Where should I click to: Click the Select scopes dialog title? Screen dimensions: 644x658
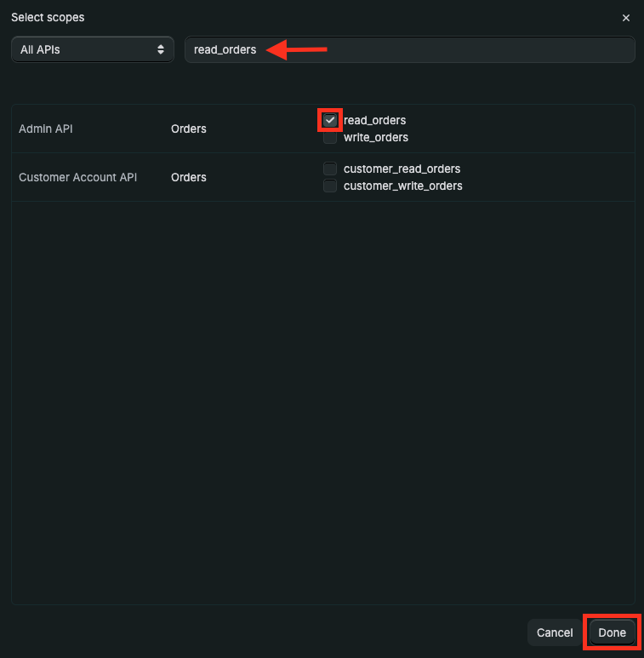(x=48, y=18)
